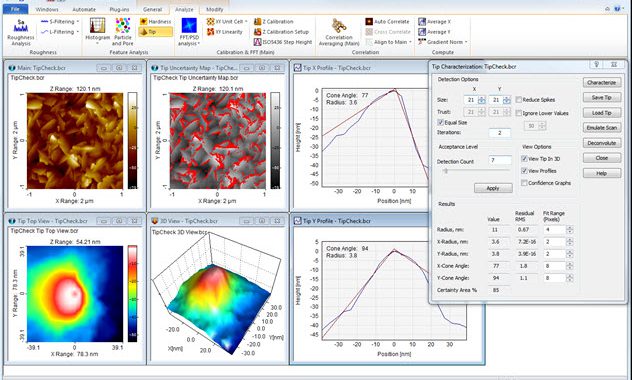632x380 pixels.
Task: Open Gradient Norm dropdown
Action: click(466, 42)
